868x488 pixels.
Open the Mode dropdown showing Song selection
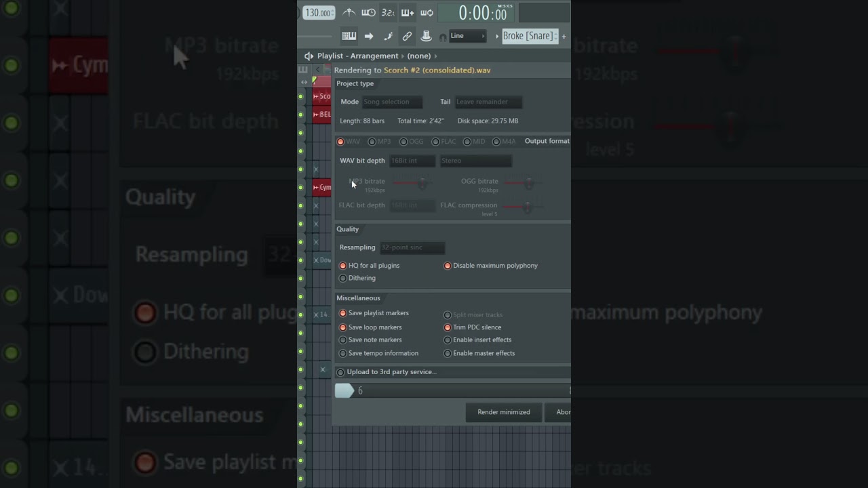(x=392, y=102)
